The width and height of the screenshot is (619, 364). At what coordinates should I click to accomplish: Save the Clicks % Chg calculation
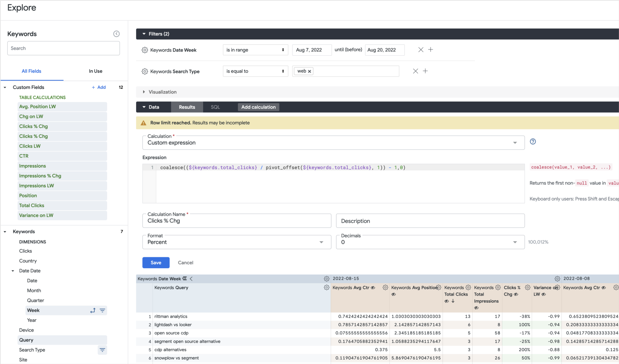pyautogui.click(x=156, y=263)
